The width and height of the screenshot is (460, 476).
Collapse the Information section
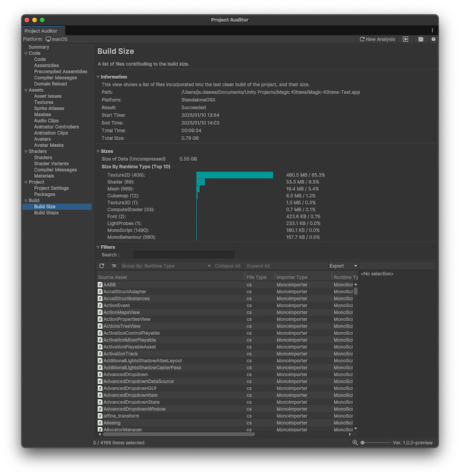point(98,77)
